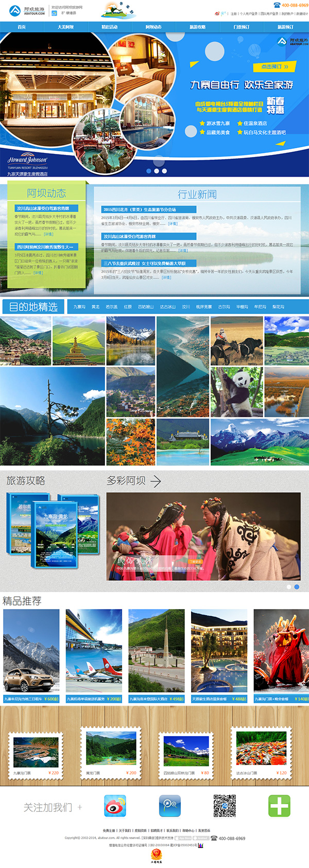Click the 联系我们 footer link
309x868 pixels.
pyautogui.click(x=173, y=830)
